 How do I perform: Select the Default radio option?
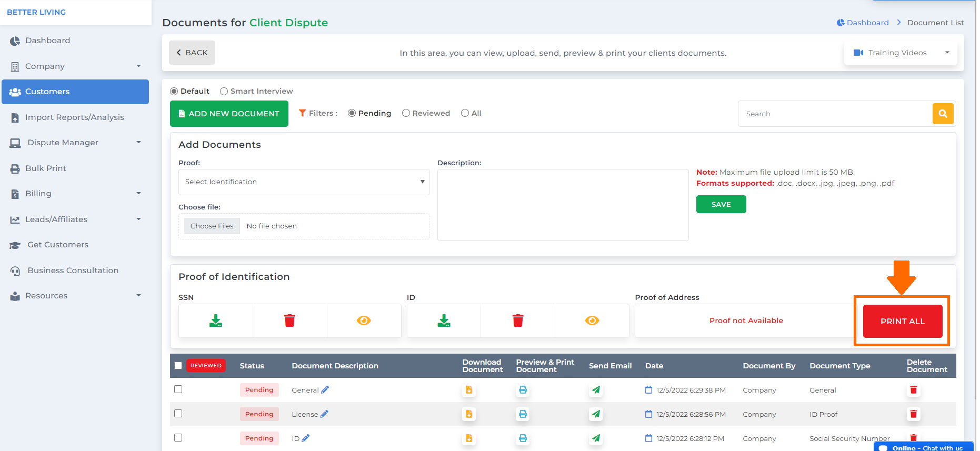(x=174, y=91)
